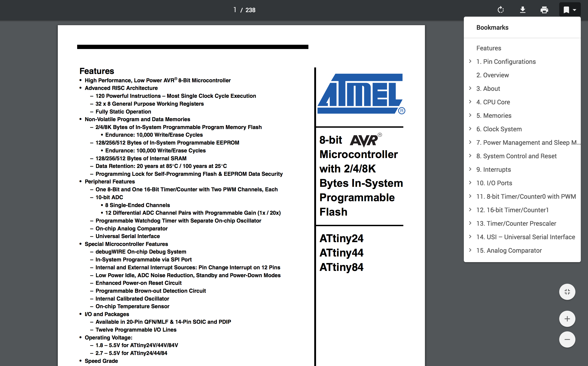The image size is (588, 366).
Task: Click 'Peripheral Features' bullet
Action: (x=110, y=182)
